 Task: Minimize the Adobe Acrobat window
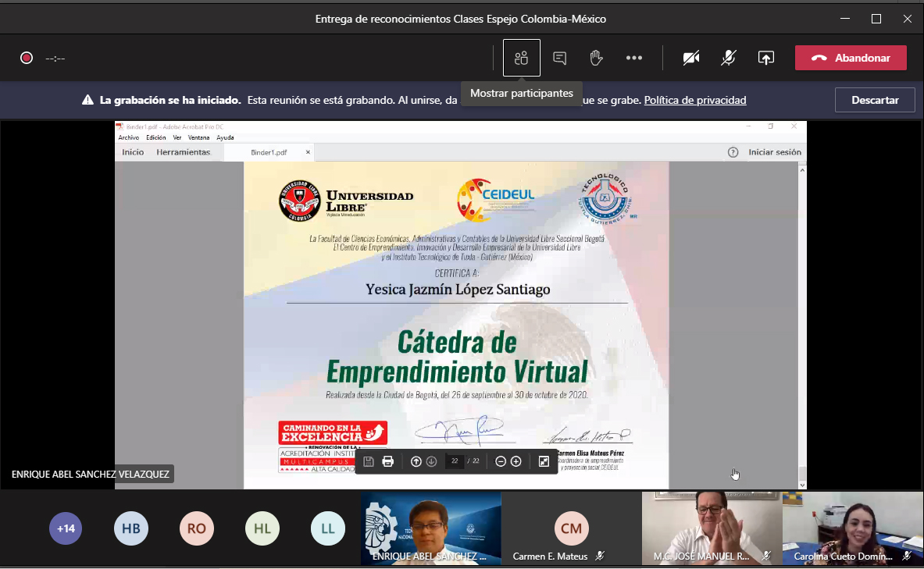(x=748, y=126)
